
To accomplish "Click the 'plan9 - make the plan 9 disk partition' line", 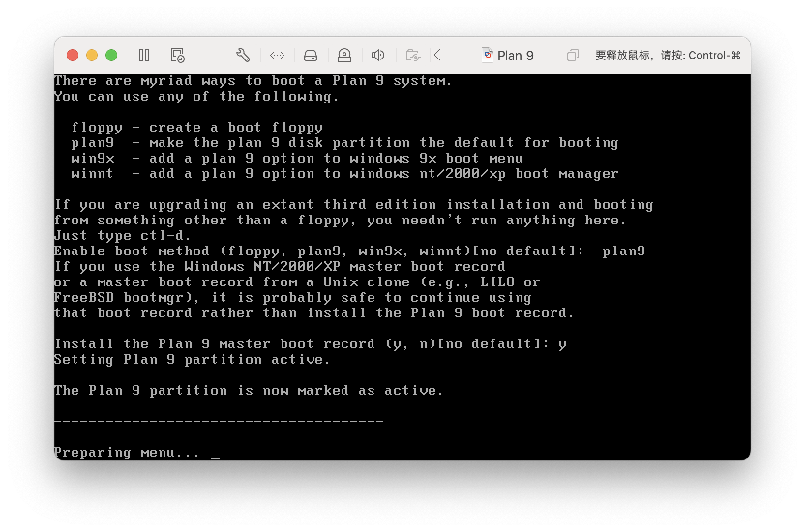I will 345,143.
